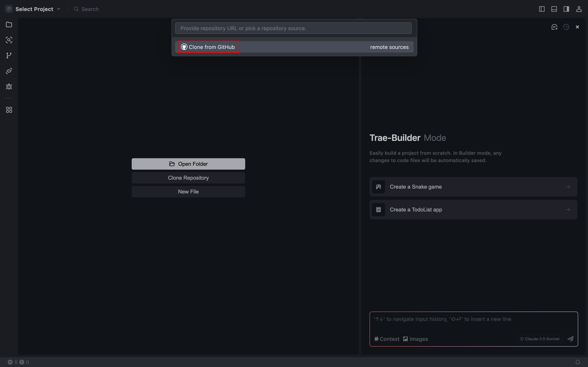Select Clone from GitHub option

(x=208, y=47)
